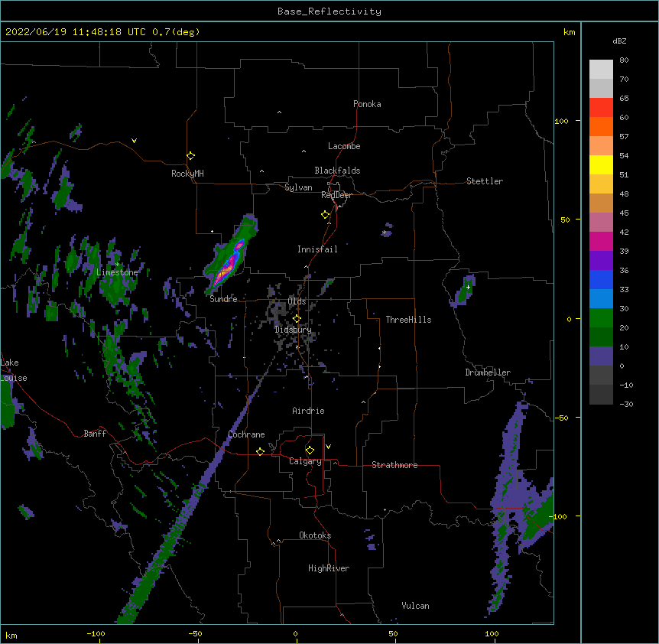
Task: Click the HighRiver label
Action: click(x=329, y=568)
